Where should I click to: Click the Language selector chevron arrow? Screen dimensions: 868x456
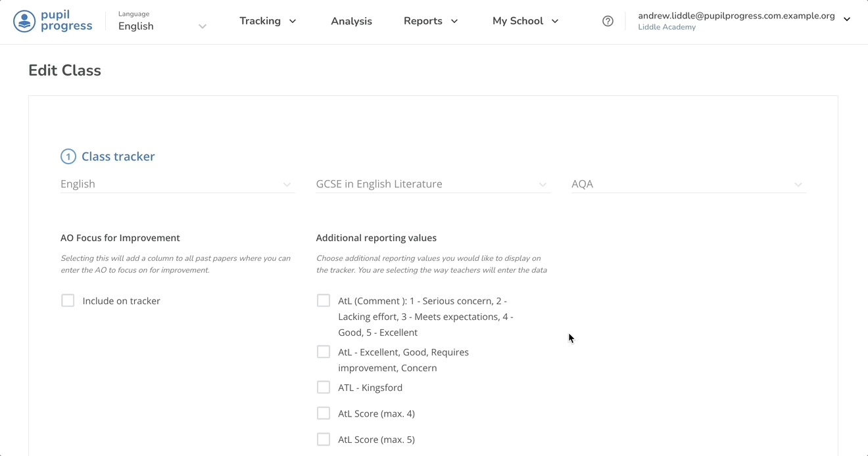tap(203, 26)
